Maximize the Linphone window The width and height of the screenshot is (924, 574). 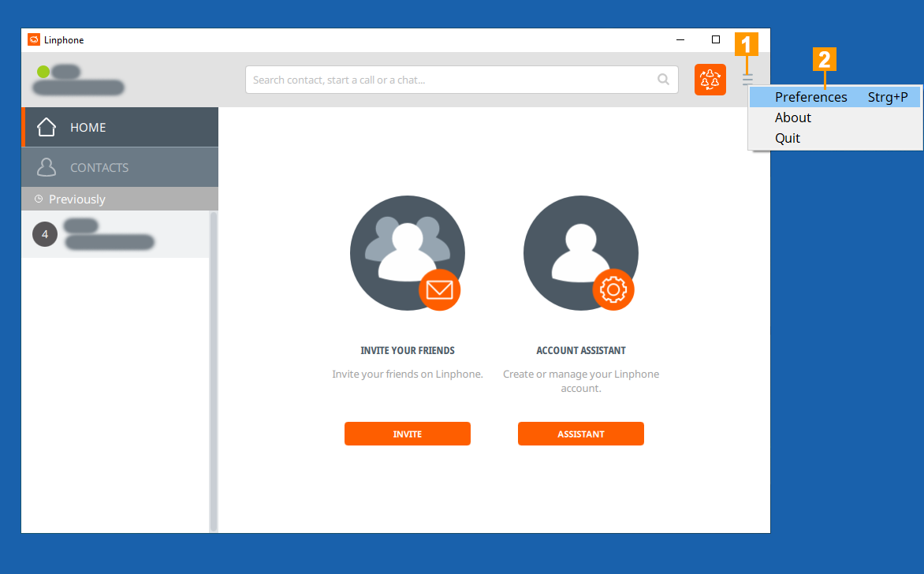[716, 39]
